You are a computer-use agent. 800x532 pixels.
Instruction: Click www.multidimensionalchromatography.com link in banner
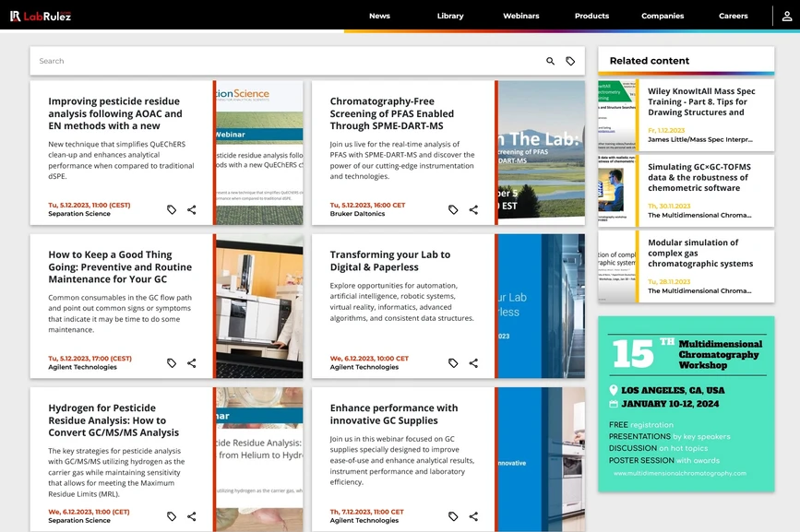tap(680, 473)
